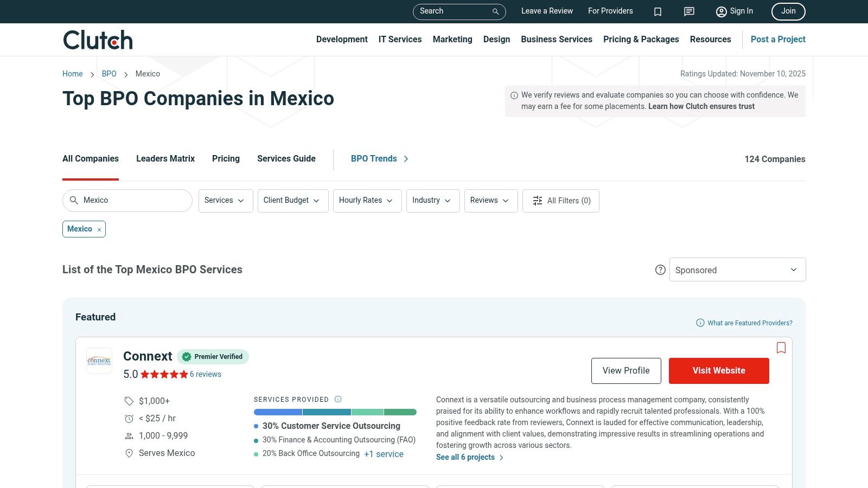Open the messages icon in the header
This screenshot has height=488, width=868.
point(688,11)
